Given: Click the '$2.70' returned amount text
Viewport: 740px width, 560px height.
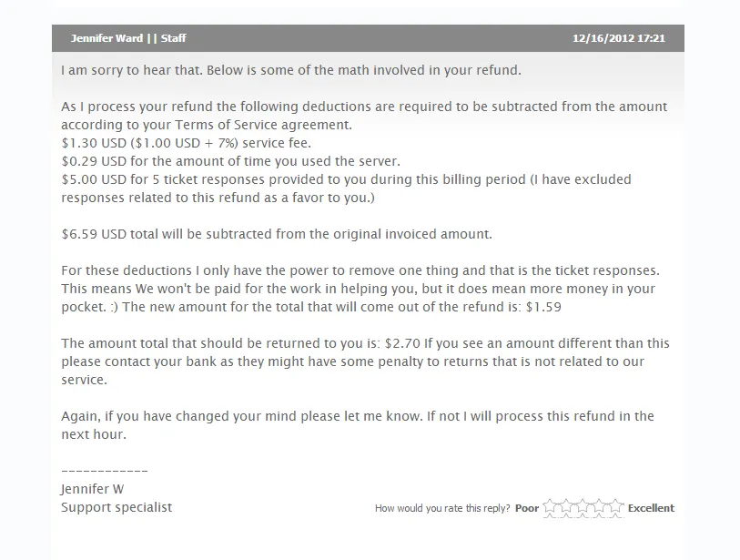Looking at the screenshot, I should click(402, 343).
